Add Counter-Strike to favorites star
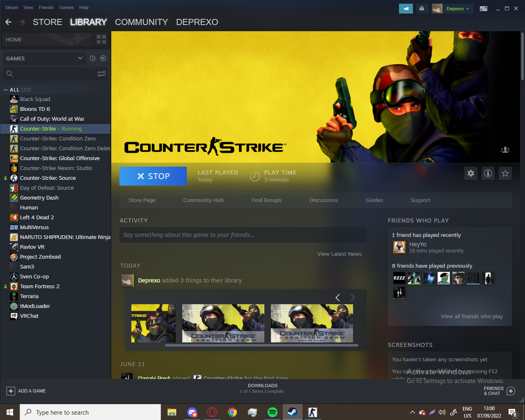Viewport: 525px width, 420px height. pyautogui.click(x=505, y=173)
